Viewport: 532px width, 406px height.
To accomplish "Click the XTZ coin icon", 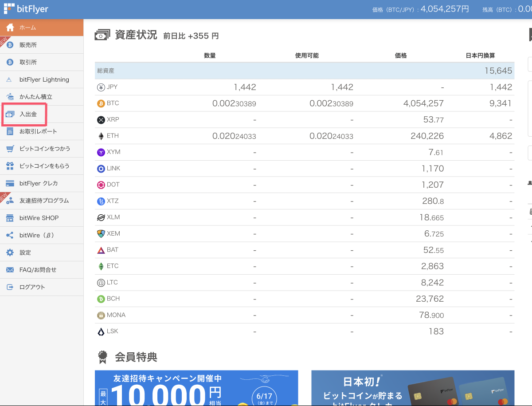I will 101,201.
